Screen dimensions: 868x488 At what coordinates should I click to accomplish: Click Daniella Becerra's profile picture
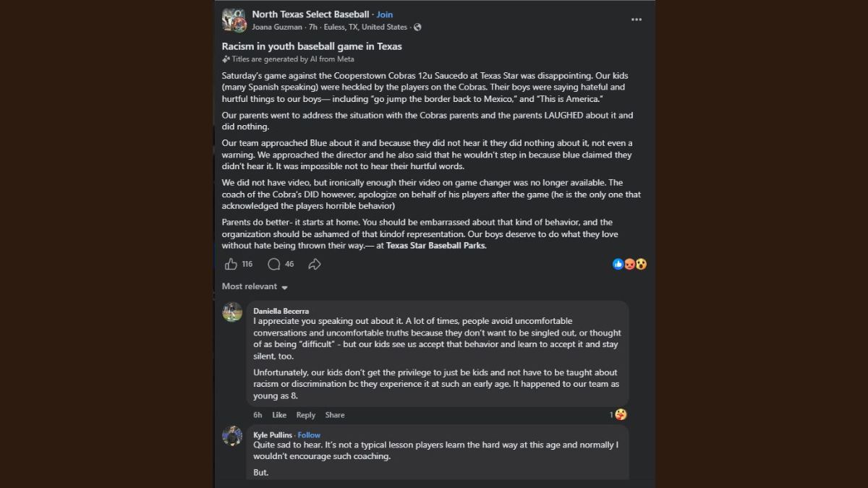point(232,312)
